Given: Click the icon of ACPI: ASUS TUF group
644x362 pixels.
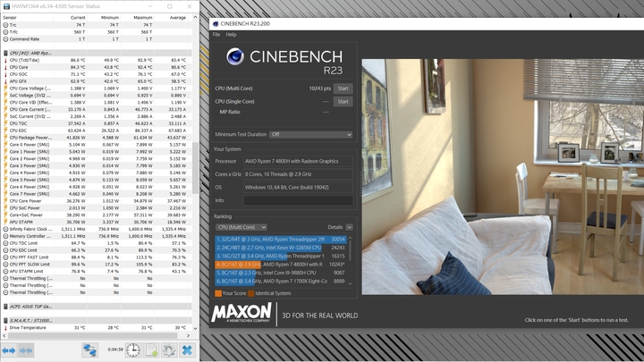Looking at the screenshot, I should 5,307.
